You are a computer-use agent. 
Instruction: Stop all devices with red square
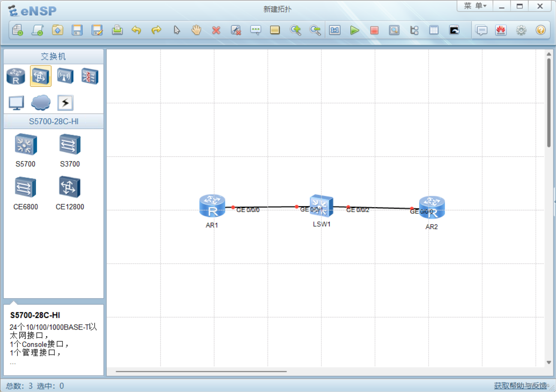(x=374, y=30)
